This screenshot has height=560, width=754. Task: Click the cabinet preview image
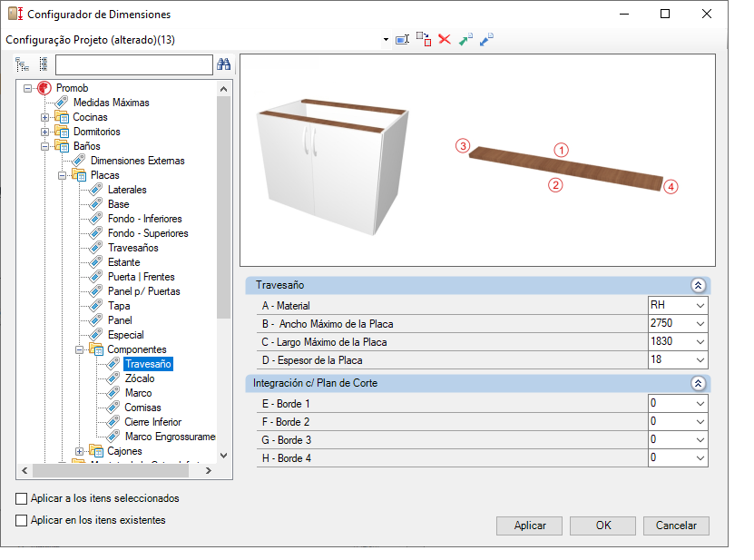click(x=333, y=167)
